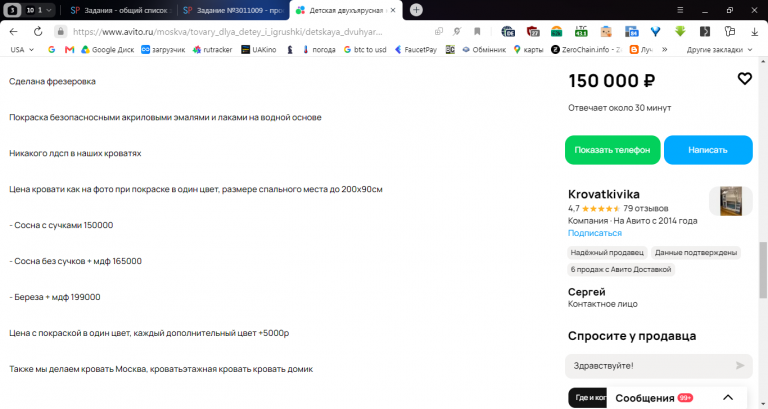Open the карты bookmark
This screenshot has width=768, height=409.
528,49
